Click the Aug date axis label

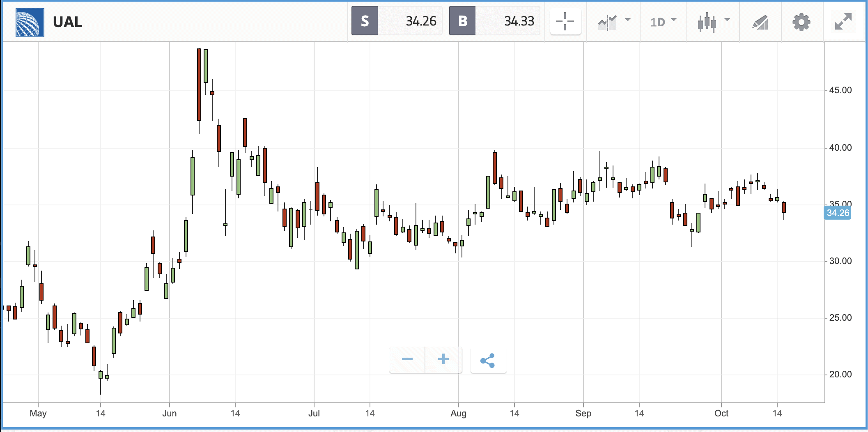point(458,413)
